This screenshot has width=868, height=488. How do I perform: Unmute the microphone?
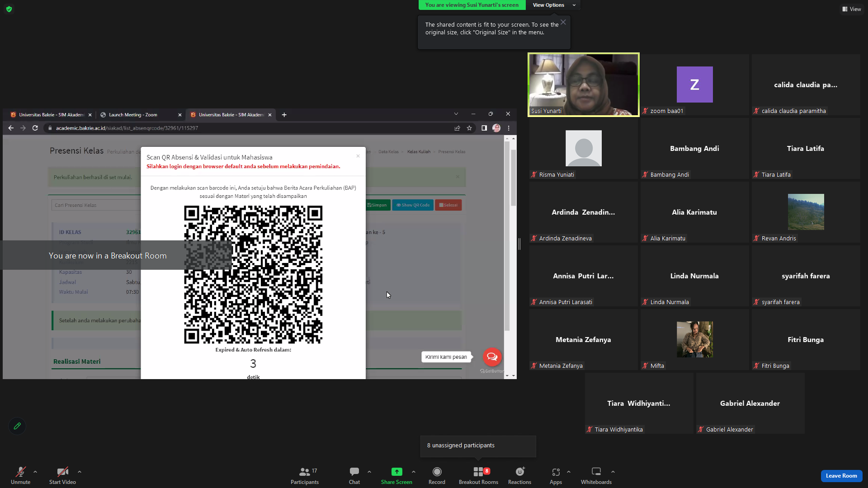(x=21, y=476)
